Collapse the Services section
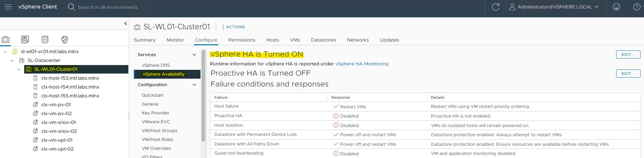Viewport: 644px width, 158px height. (x=194, y=55)
